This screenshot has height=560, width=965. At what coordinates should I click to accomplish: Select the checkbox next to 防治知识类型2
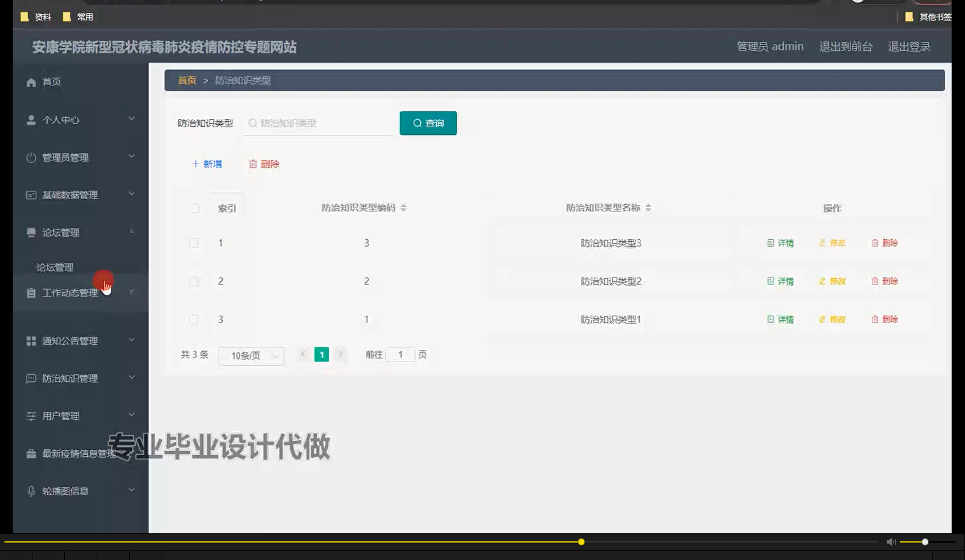195,281
